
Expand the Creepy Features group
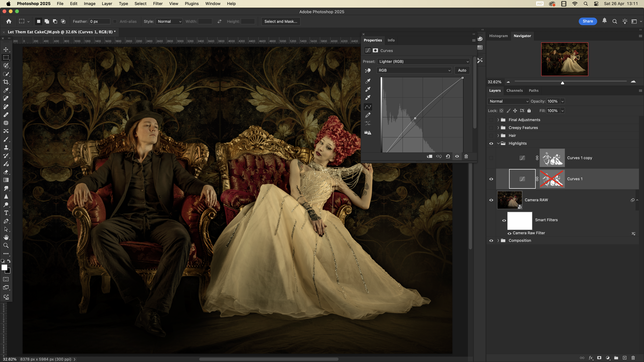coord(498,128)
